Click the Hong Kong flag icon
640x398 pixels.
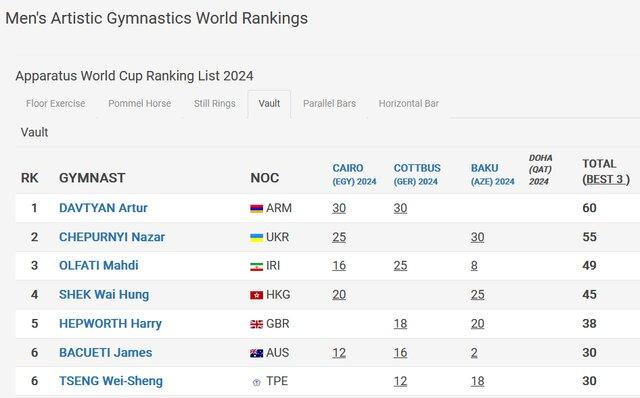[256, 295]
